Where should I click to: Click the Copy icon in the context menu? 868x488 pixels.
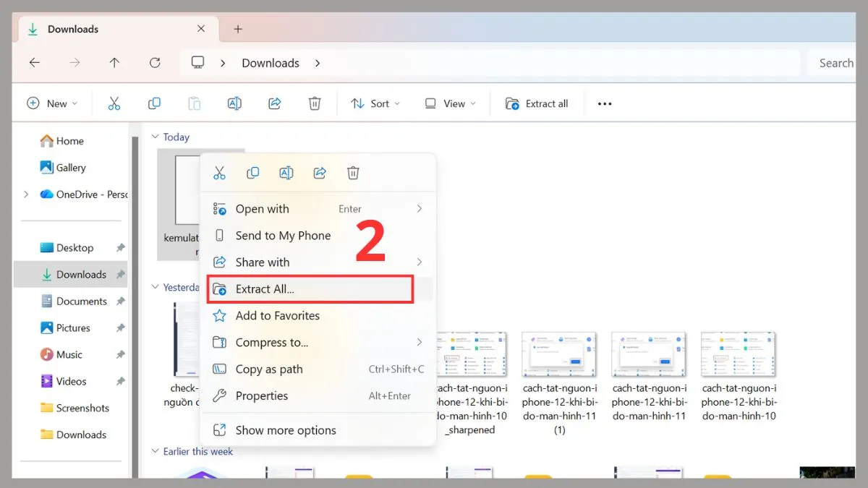[252, 173]
